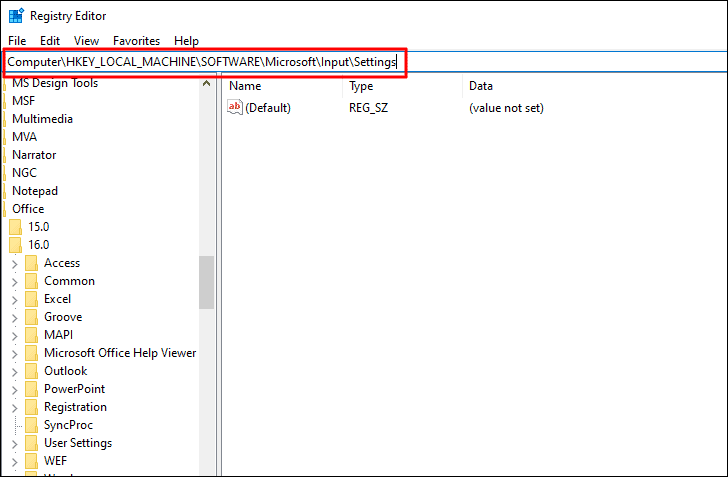Select the MVA key
728x477 pixels.
pyautogui.click(x=25, y=137)
